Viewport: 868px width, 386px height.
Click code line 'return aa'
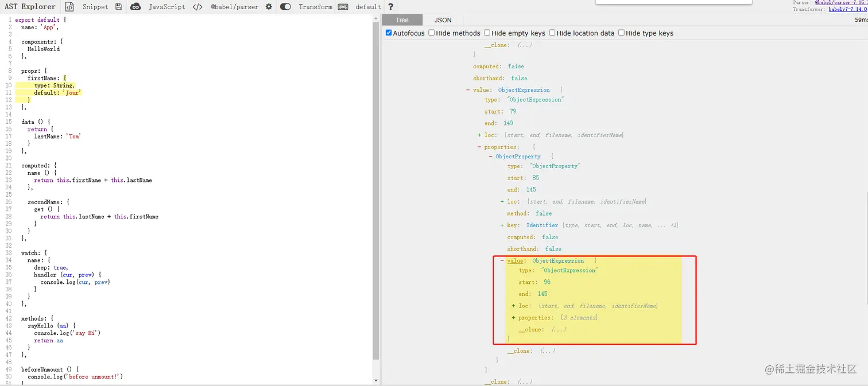(48, 341)
